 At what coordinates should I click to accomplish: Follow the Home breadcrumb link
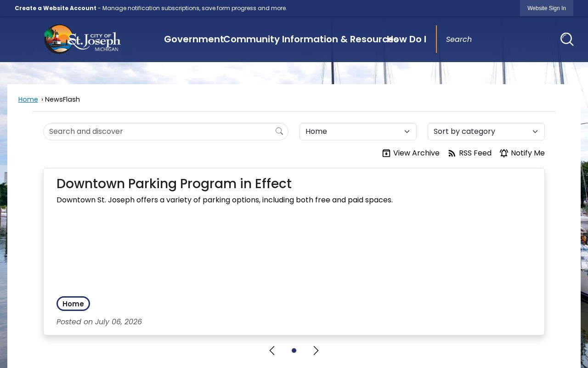point(28,99)
